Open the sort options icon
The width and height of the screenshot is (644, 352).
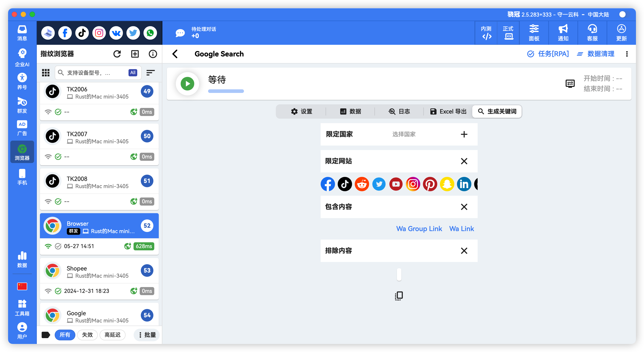[x=150, y=73]
